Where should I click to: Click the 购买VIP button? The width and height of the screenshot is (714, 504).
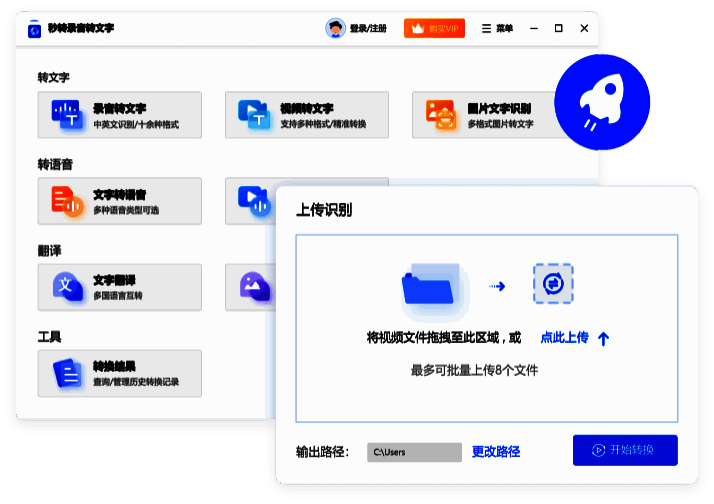(434, 28)
